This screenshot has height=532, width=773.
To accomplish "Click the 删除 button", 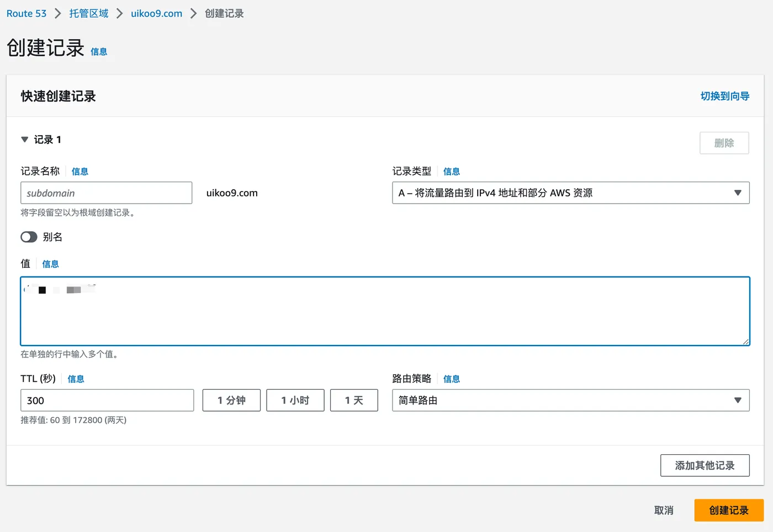I will coord(724,143).
